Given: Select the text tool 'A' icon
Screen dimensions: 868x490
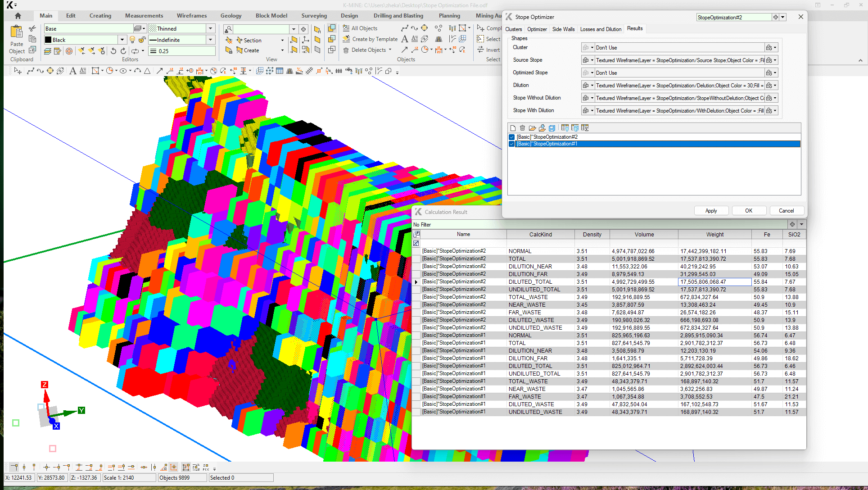Looking at the screenshot, I should 72,71.
